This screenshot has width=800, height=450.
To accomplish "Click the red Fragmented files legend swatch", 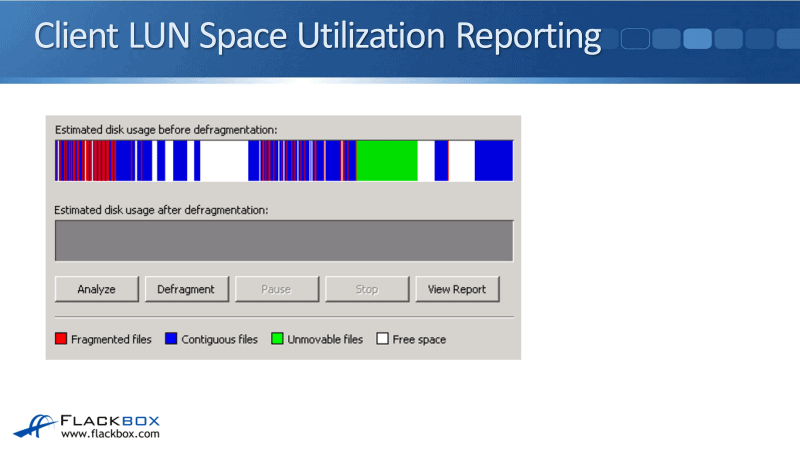I will (x=61, y=339).
